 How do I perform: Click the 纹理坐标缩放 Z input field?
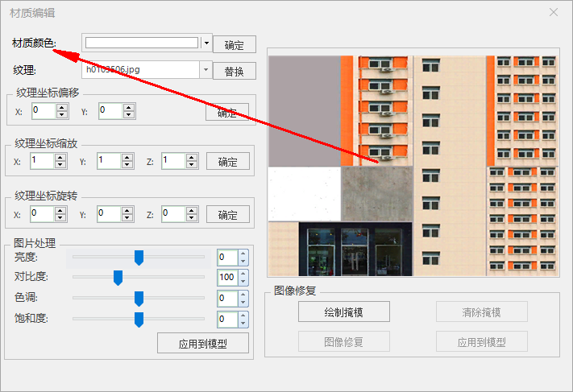[x=173, y=161]
